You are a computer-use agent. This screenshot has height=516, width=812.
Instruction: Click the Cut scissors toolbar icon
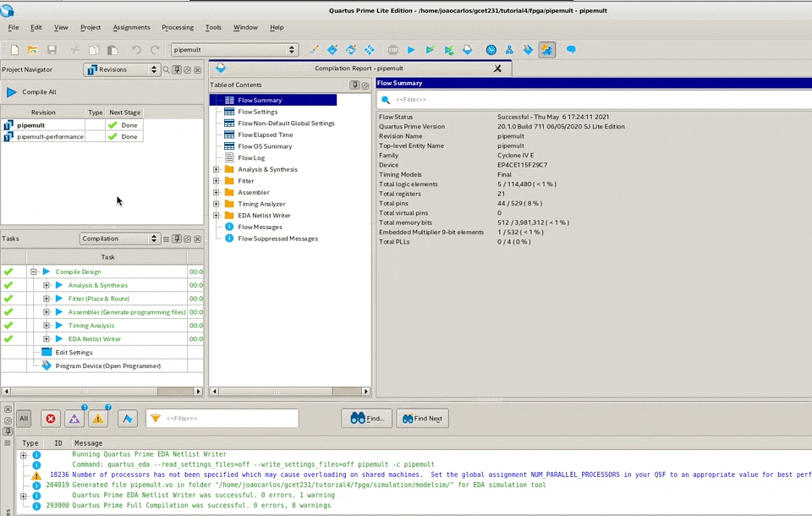75,50
